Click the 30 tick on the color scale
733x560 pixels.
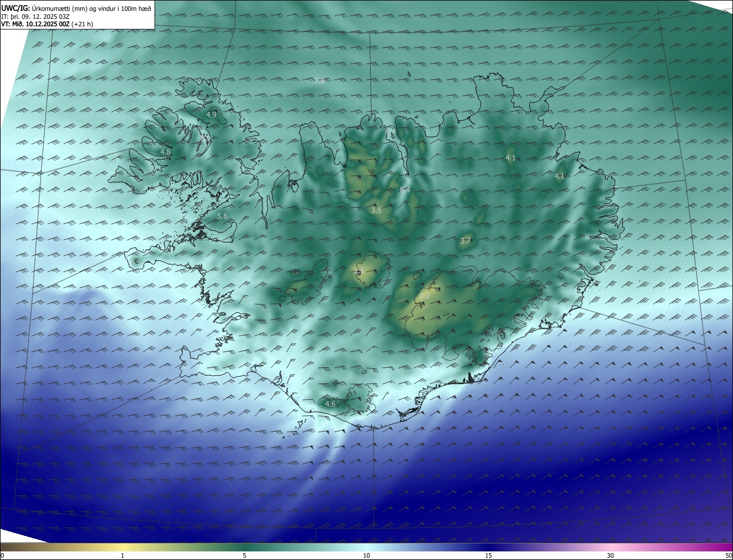pyautogui.click(x=610, y=555)
